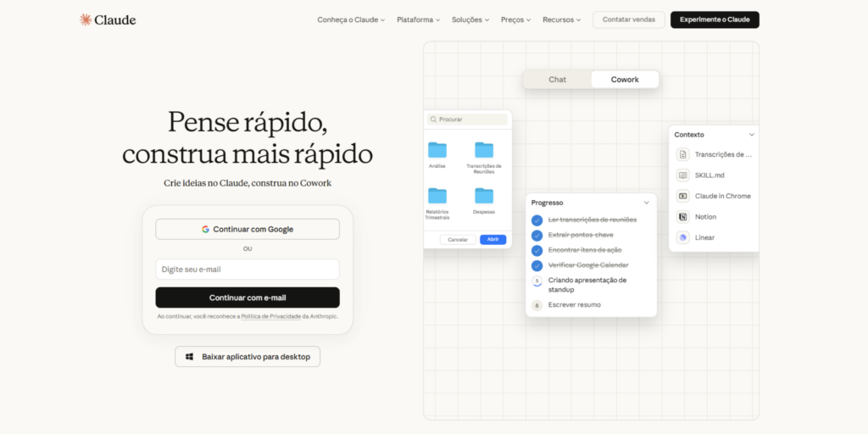Switch to the Chat tab
The image size is (868, 434).
pos(558,79)
